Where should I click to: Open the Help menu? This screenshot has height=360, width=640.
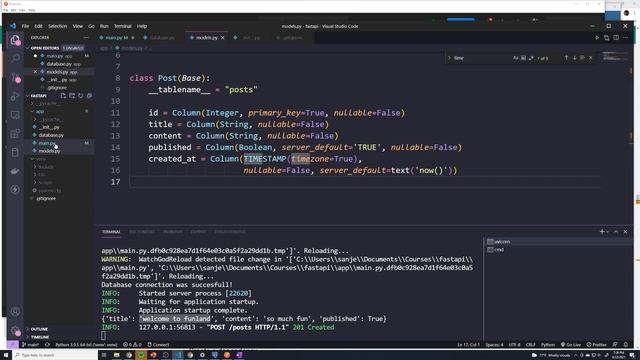coord(142,26)
